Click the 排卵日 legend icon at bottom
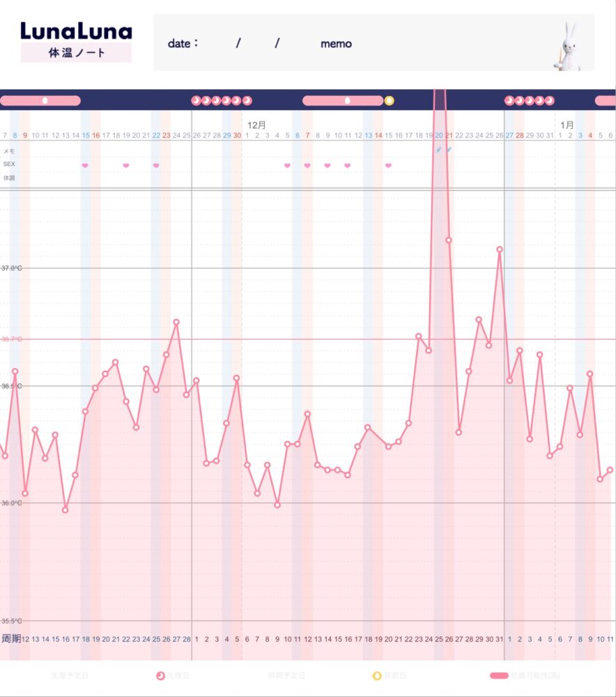Screen dimensions: 616x697 (378, 675)
